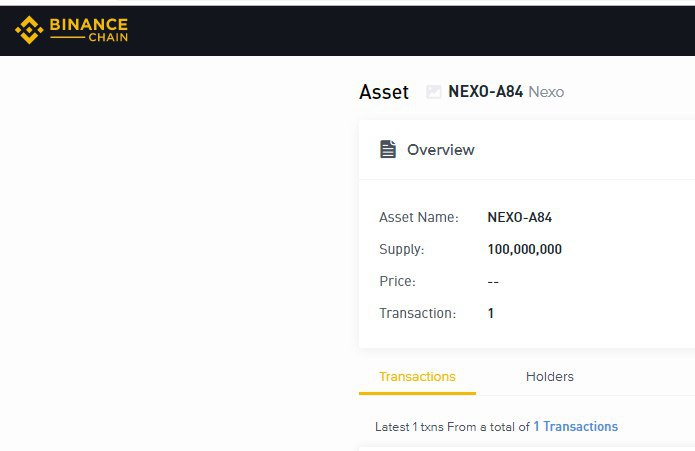This screenshot has height=451, width=695.
Task: Click the NEXO-A84 title in the Asset header
Action: pos(486,92)
